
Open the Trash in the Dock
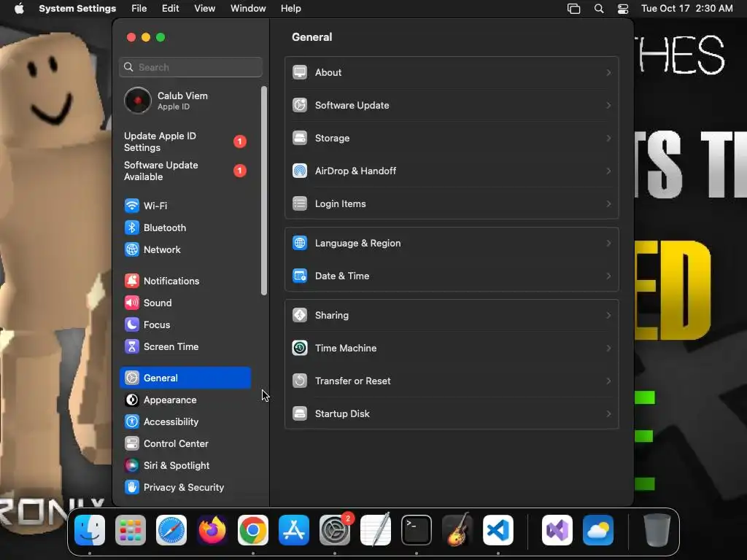[657, 530]
